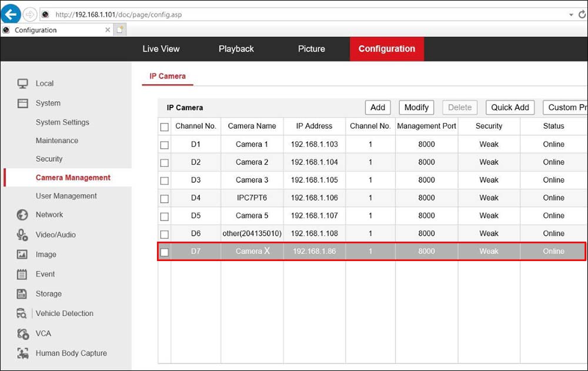
Task: Switch to the Playback tab
Action: point(236,49)
